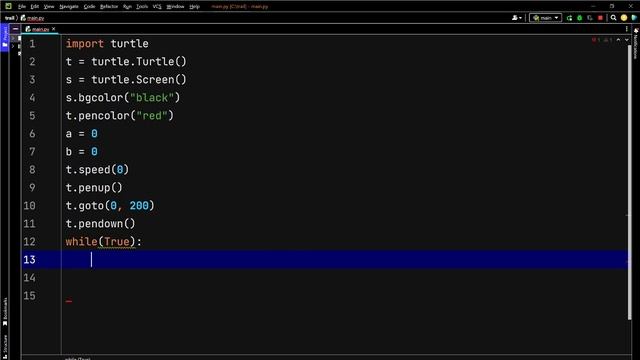Click the True keyword on line 12
The image size is (640, 360).
coord(117,242)
